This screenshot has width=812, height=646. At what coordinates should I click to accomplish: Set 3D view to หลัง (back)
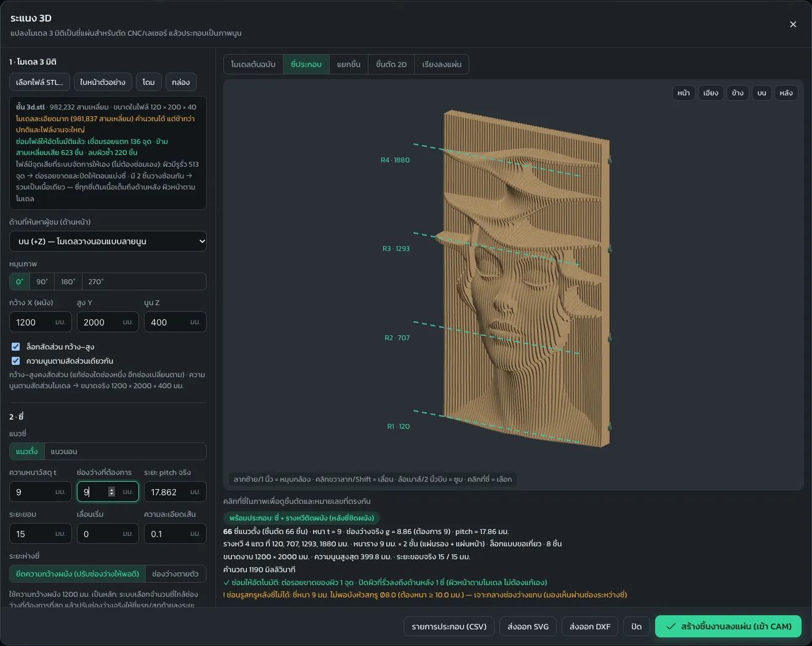786,93
